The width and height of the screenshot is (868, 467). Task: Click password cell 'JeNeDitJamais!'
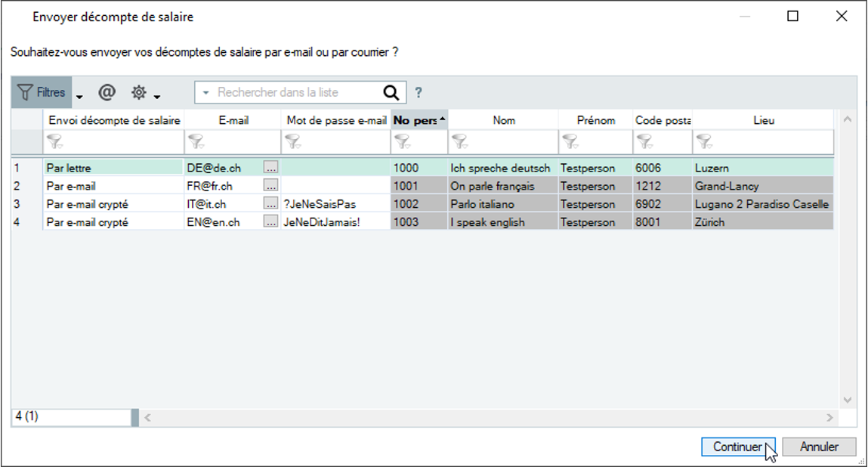pyautogui.click(x=335, y=222)
